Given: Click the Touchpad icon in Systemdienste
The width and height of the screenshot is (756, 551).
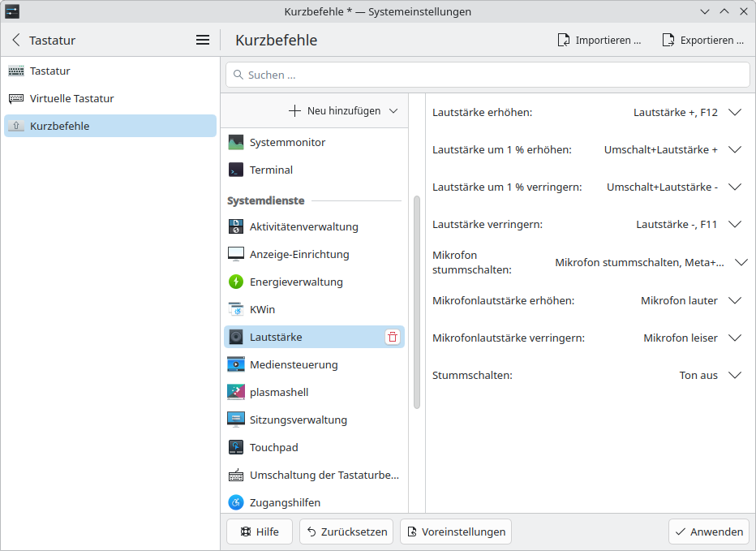Looking at the screenshot, I should pyautogui.click(x=236, y=448).
